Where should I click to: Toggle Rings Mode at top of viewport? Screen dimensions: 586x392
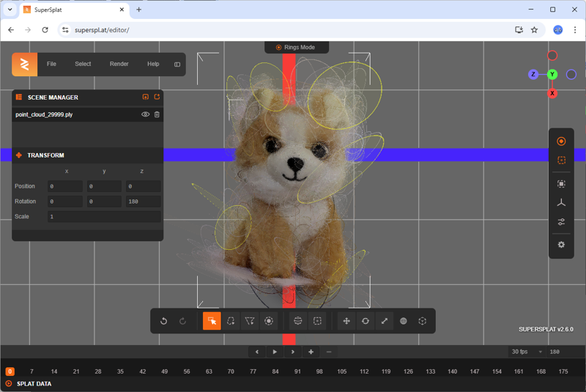(x=296, y=48)
